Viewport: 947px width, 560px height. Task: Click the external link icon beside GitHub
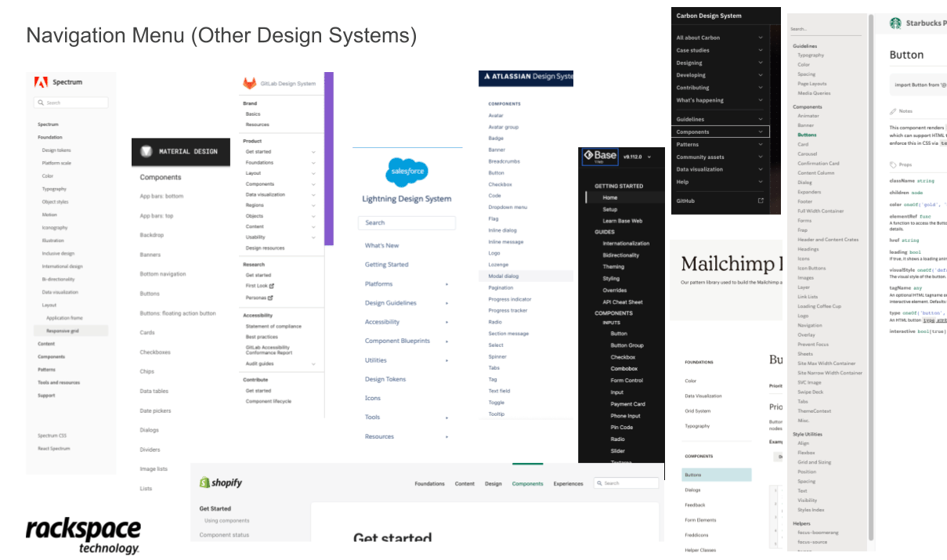[761, 201]
